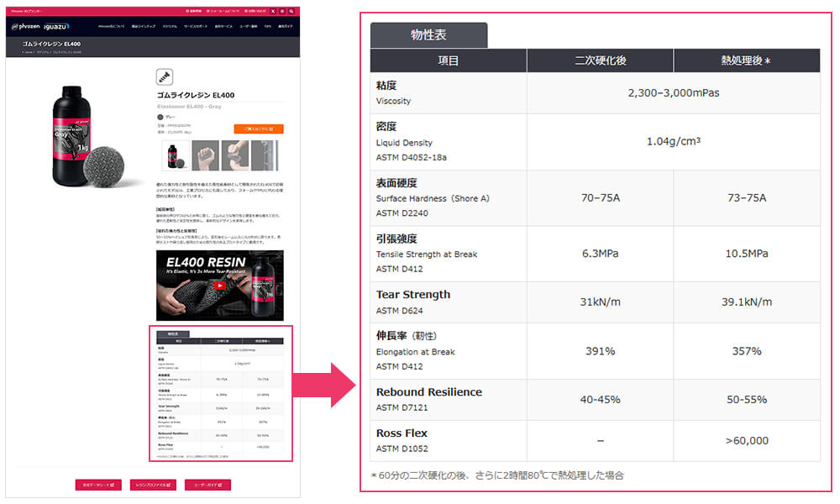The image size is (840, 504).
Task: Select the resin bottle thumbnail
Action: [176, 155]
